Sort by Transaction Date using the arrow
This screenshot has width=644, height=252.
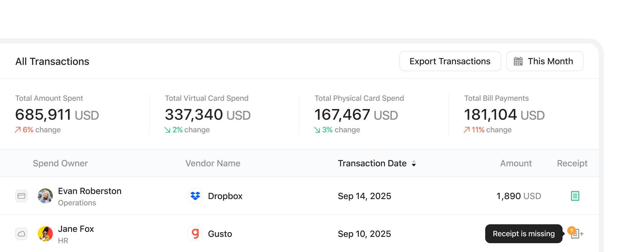point(414,163)
